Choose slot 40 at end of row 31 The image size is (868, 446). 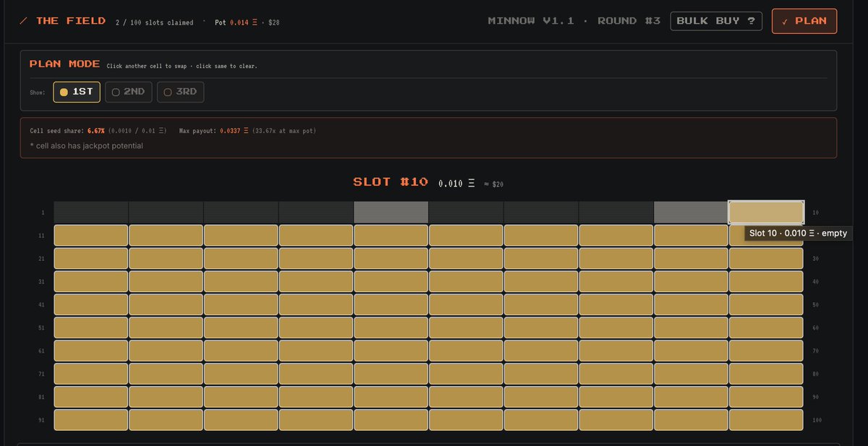coord(766,282)
